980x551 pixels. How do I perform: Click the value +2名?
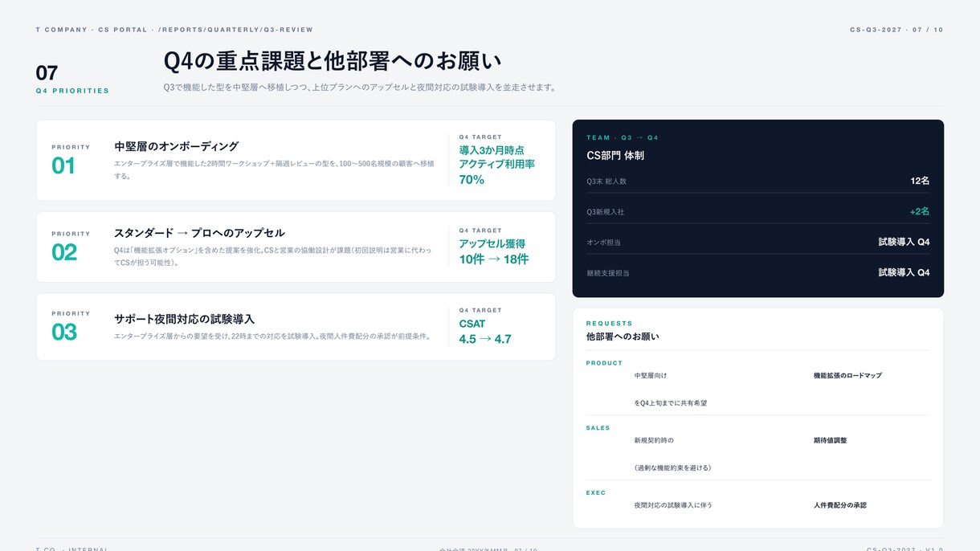[x=920, y=211]
